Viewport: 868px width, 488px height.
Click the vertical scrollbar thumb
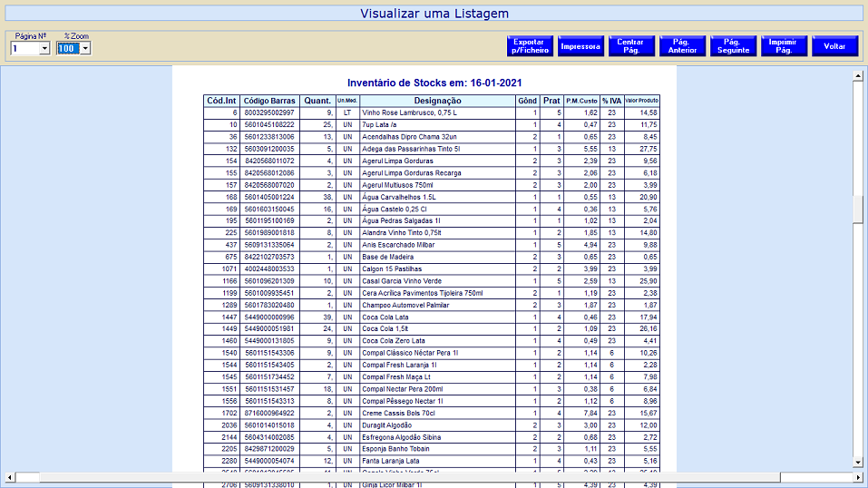coord(858,209)
